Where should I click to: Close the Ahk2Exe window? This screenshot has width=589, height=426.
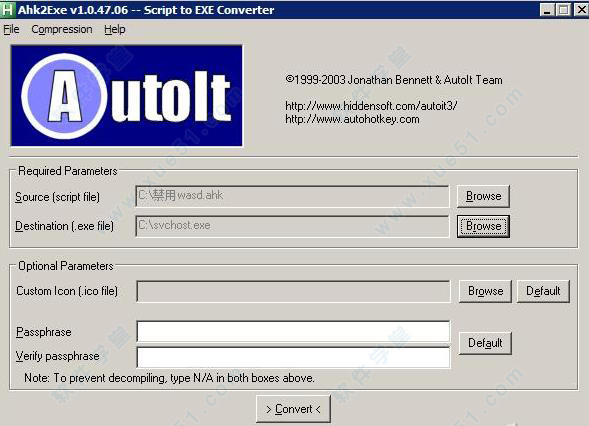[x=581, y=9]
